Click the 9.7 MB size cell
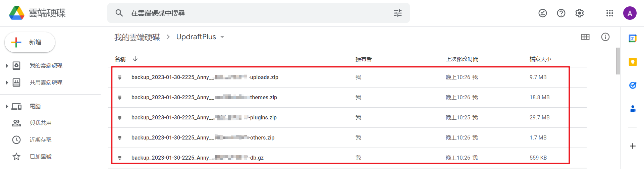The height and width of the screenshot is (169, 644). point(538,77)
